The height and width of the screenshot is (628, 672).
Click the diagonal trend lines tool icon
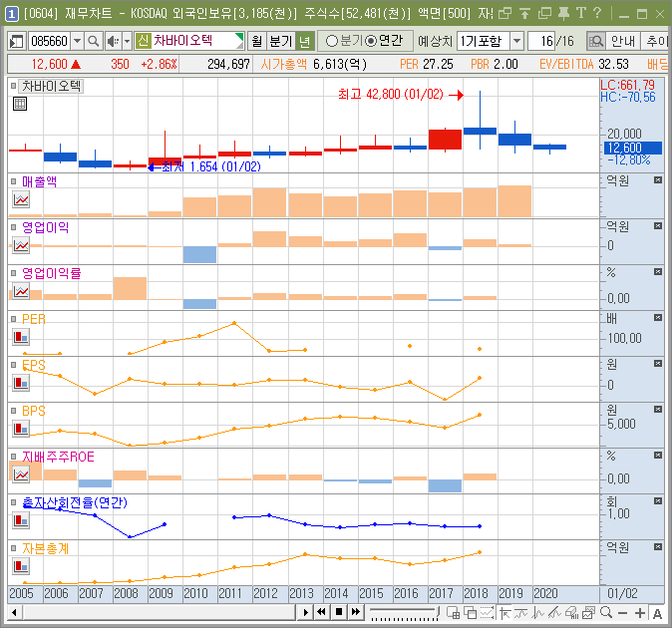click(x=554, y=613)
